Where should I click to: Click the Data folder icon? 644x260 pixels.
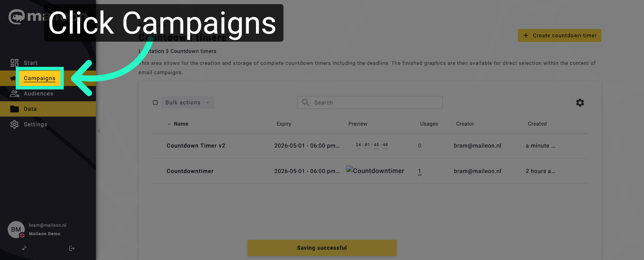click(x=14, y=109)
